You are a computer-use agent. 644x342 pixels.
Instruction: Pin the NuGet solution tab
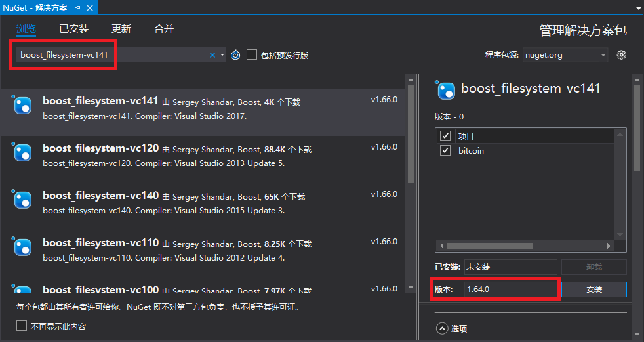click(x=77, y=7)
